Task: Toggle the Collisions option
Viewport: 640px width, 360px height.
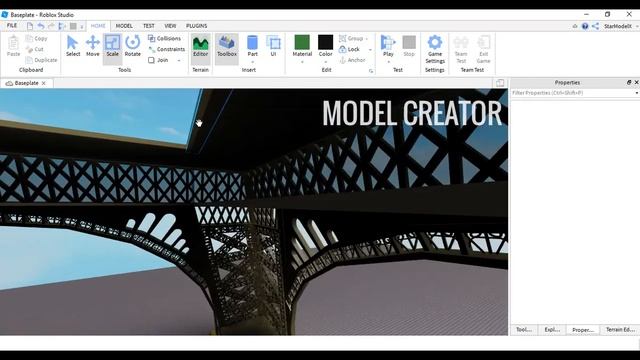Action: (x=164, y=38)
